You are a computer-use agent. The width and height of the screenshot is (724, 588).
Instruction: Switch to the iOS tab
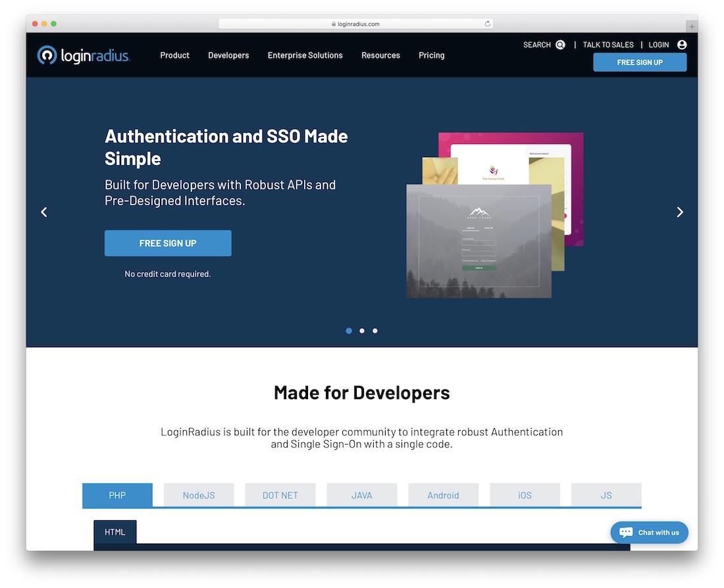pyautogui.click(x=525, y=495)
